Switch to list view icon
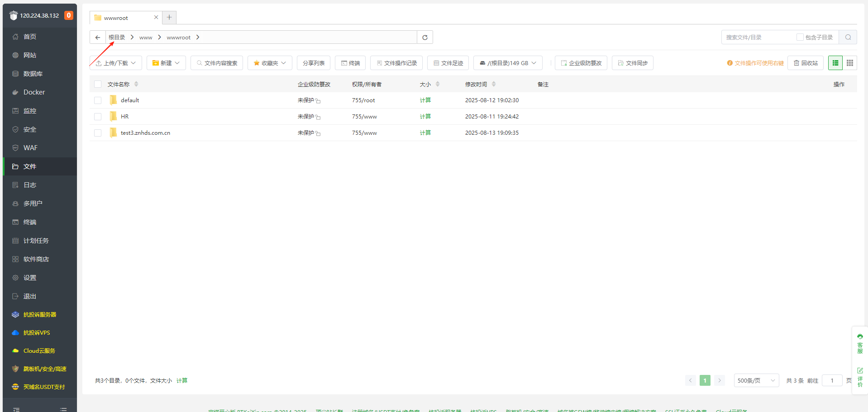Image resolution: width=868 pixels, height=412 pixels. (x=835, y=63)
